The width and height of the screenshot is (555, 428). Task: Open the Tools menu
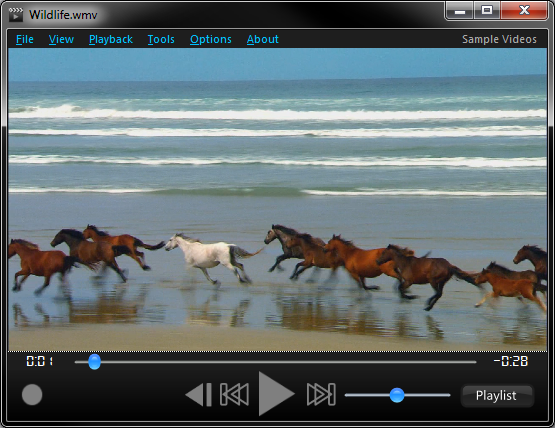click(161, 39)
